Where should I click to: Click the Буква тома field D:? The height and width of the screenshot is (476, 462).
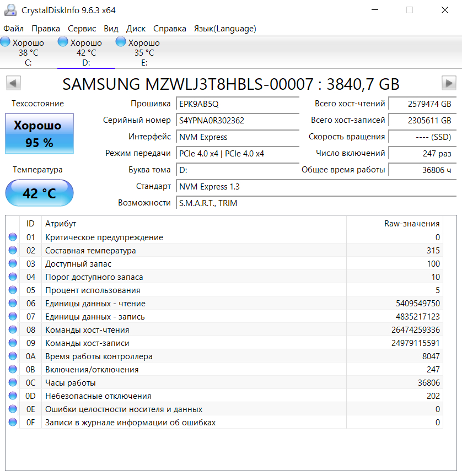[238, 170]
